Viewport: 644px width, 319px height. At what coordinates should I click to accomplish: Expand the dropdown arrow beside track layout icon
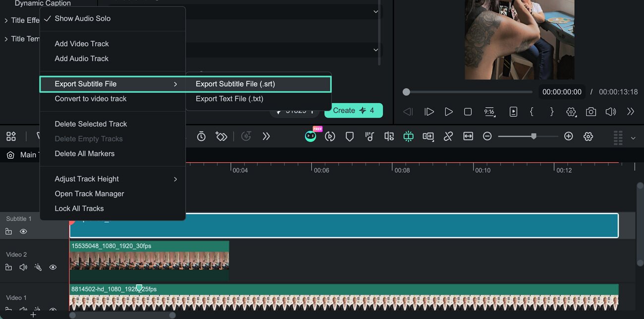pos(633,138)
